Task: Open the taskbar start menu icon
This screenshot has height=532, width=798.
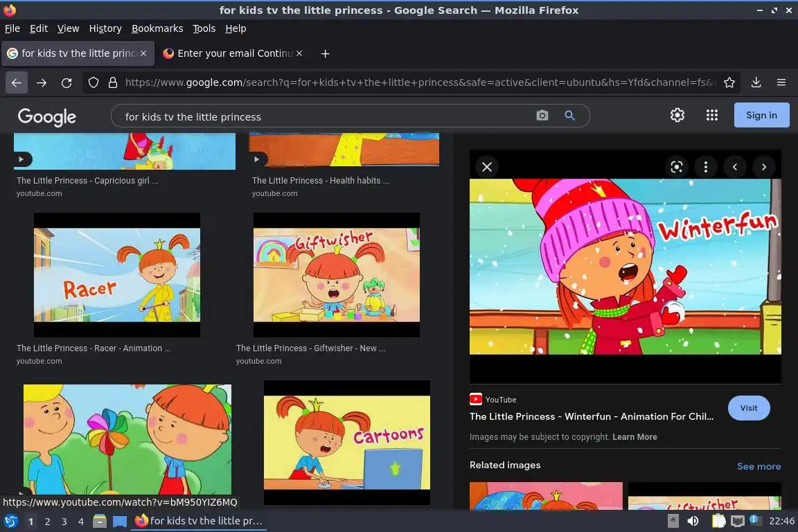Action: tap(10, 521)
